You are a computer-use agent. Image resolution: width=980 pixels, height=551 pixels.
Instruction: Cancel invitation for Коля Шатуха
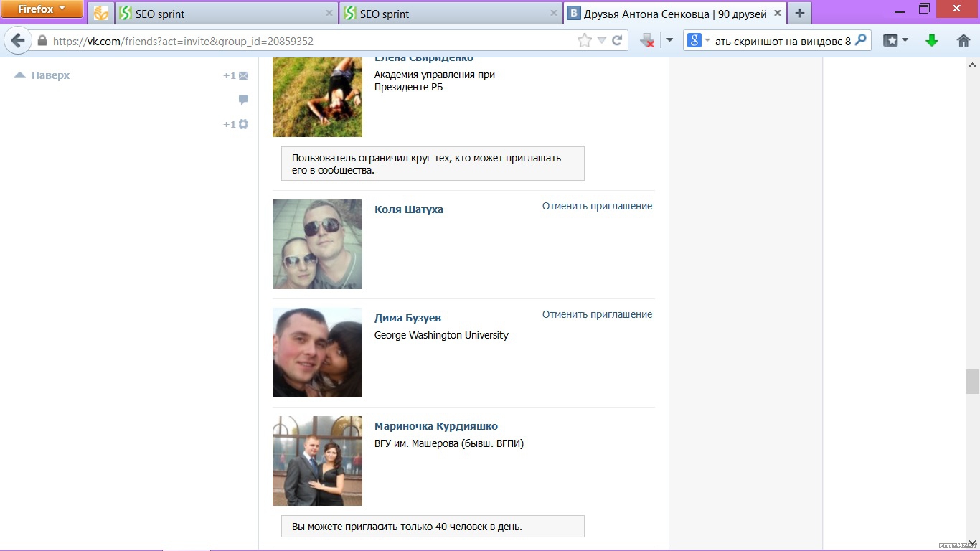597,206
